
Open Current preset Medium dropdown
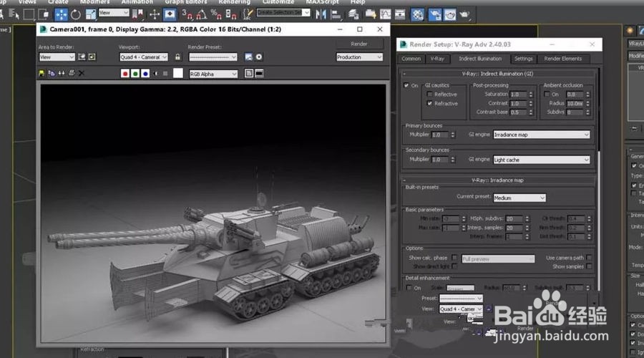[x=519, y=198]
